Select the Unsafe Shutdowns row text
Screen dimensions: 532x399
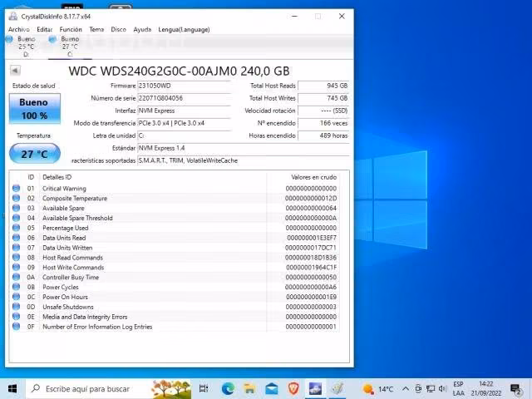coord(68,307)
